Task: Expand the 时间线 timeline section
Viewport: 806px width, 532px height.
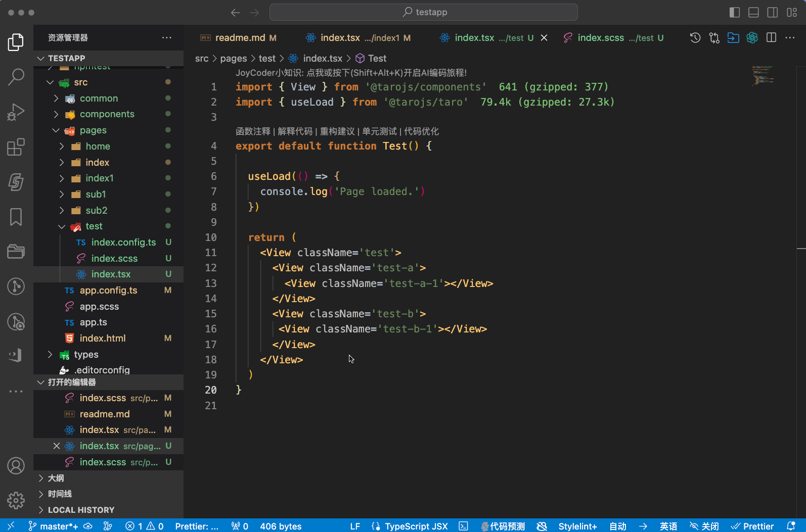Action: click(x=108, y=494)
